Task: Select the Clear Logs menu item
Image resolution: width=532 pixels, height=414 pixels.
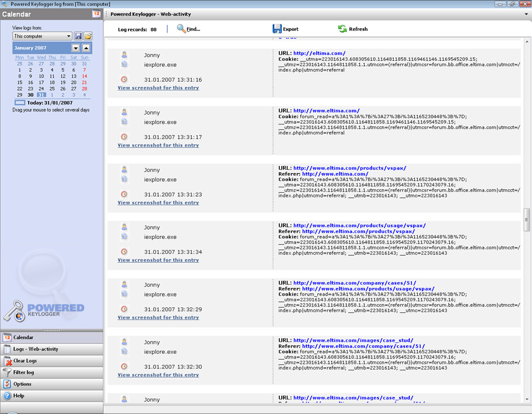Action: point(52,361)
